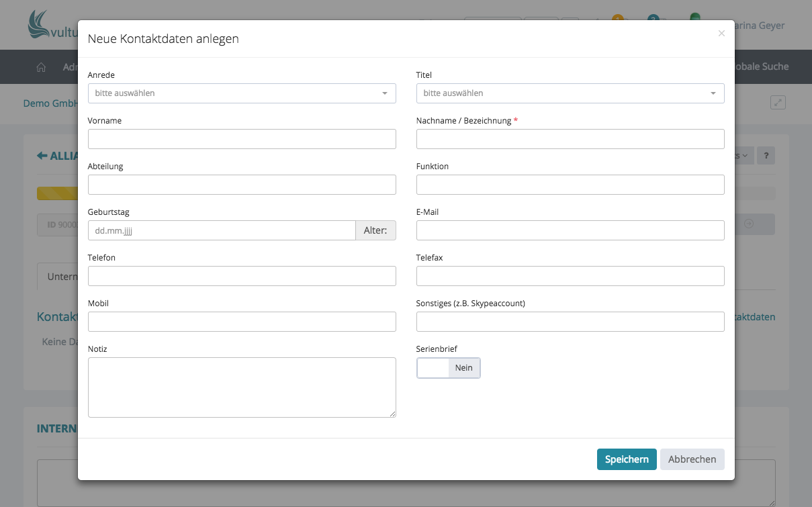Screen dimensions: 812x507
Task: Click the circled arrow icon beside the dialog
Action: [x=748, y=224]
